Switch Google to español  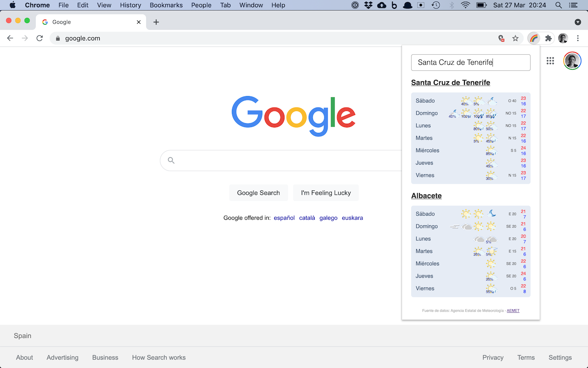tap(284, 218)
